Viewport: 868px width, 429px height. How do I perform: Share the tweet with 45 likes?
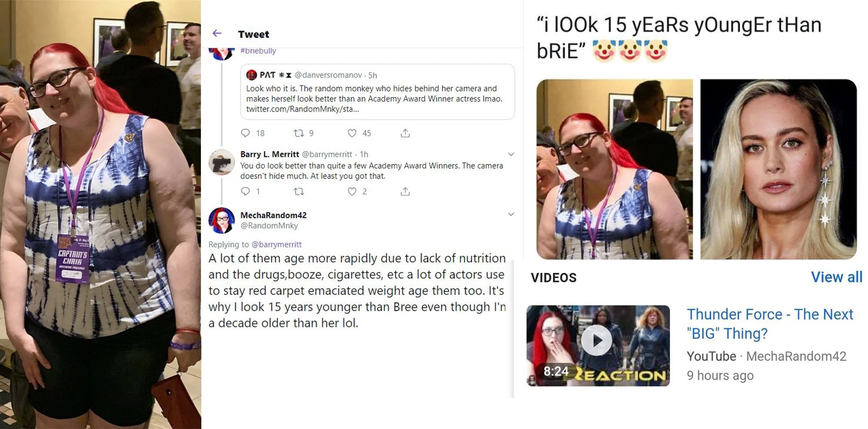click(x=405, y=133)
